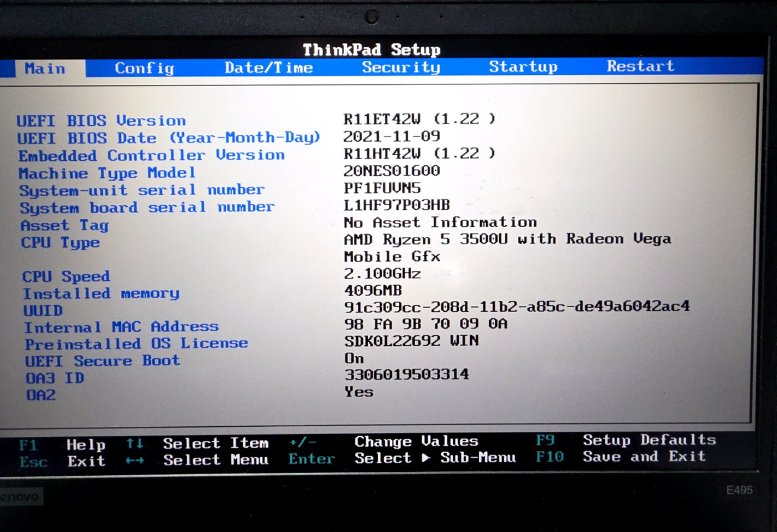The height and width of the screenshot is (532, 777).
Task: Click the up/down arrows key hint
Action: point(134,444)
